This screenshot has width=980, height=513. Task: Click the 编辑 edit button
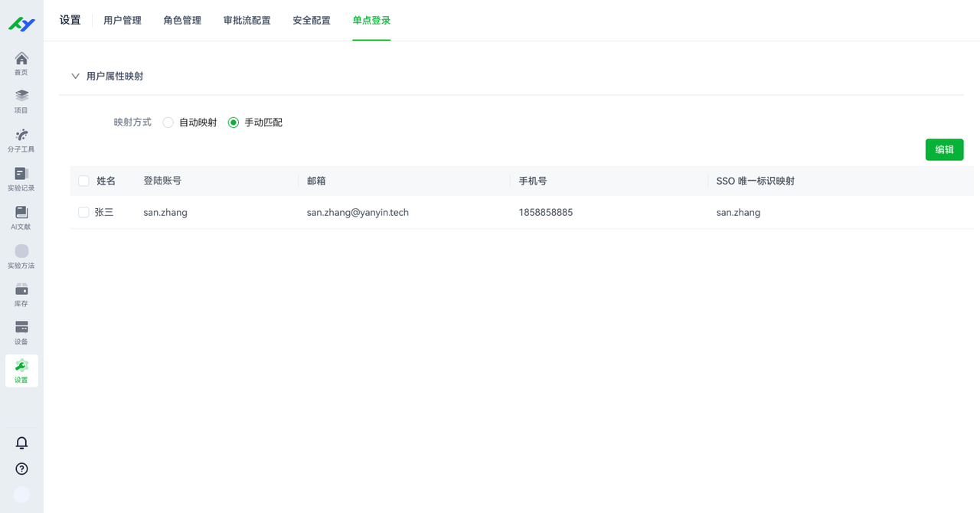tap(944, 149)
